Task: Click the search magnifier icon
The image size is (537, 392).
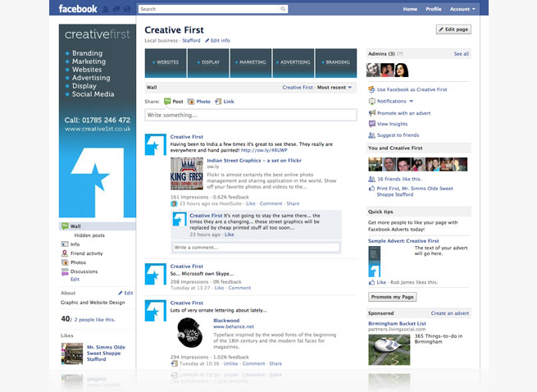Action: click(x=283, y=9)
